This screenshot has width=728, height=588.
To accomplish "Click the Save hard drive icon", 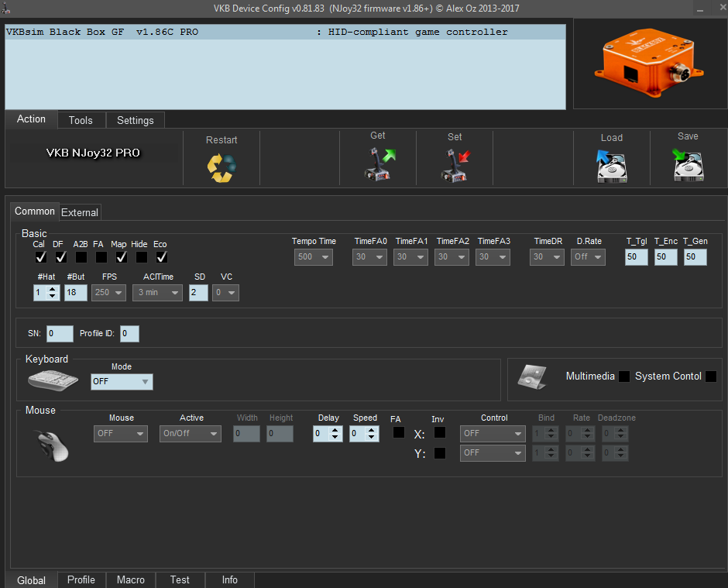I will 688,165.
